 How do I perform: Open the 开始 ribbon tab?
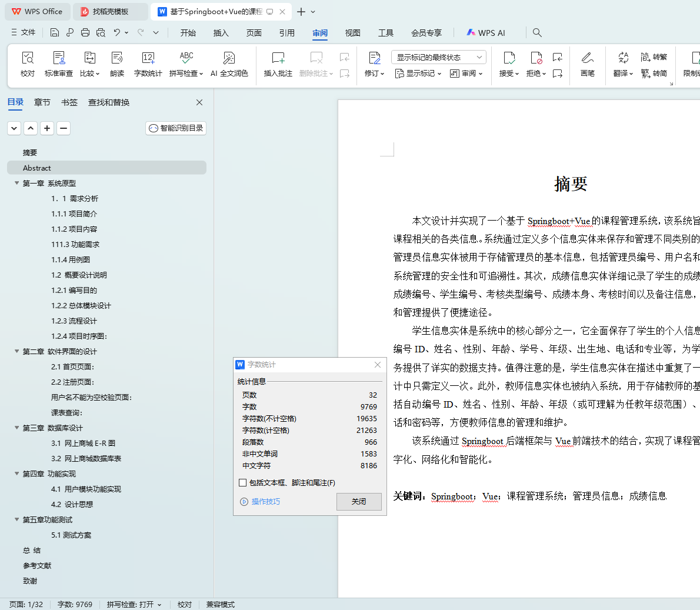(x=188, y=32)
